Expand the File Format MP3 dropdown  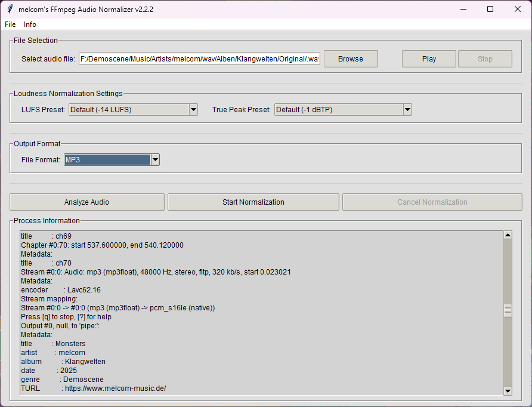155,160
